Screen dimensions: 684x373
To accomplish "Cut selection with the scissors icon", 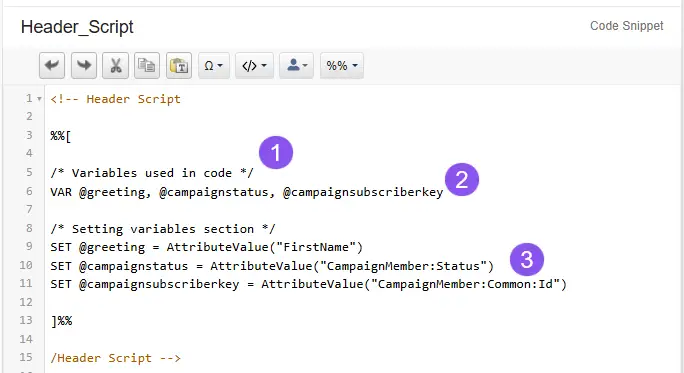I will click(116, 66).
